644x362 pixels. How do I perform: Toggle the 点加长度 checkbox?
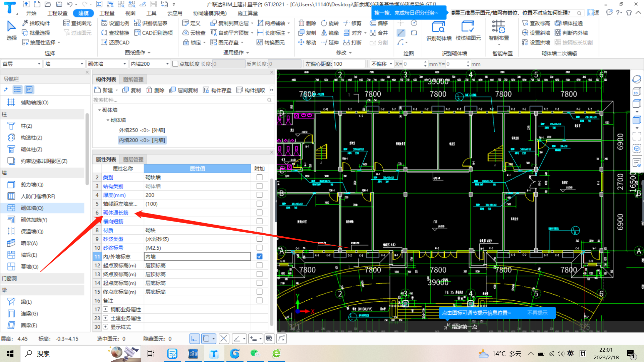175,64
